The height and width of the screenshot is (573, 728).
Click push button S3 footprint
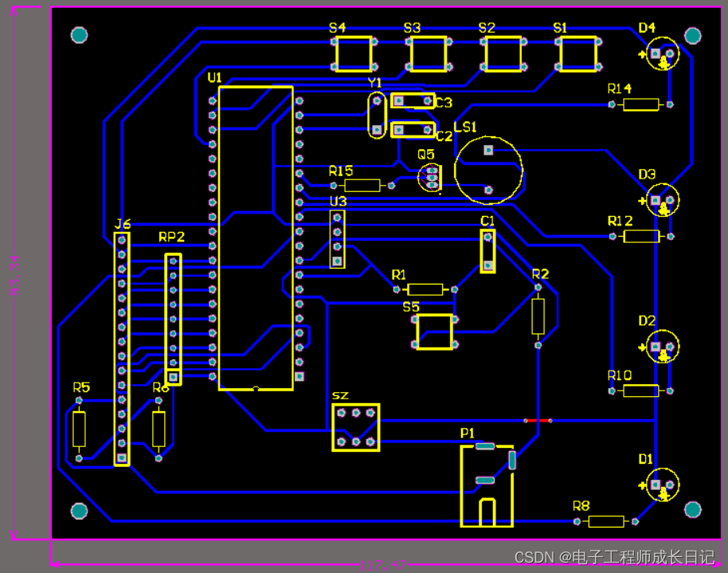[x=429, y=54]
